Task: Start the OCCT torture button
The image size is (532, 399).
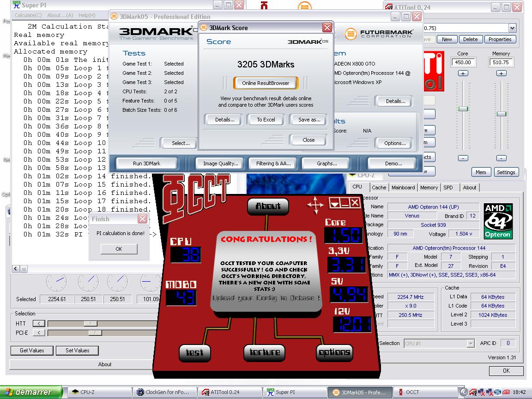Action: coord(264,352)
